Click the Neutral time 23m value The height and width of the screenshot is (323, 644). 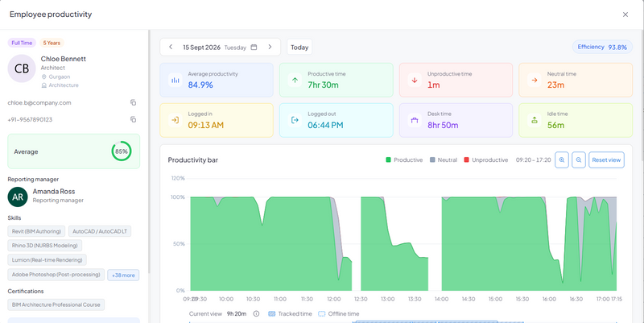pyautogui.click(x=555, y=85)
